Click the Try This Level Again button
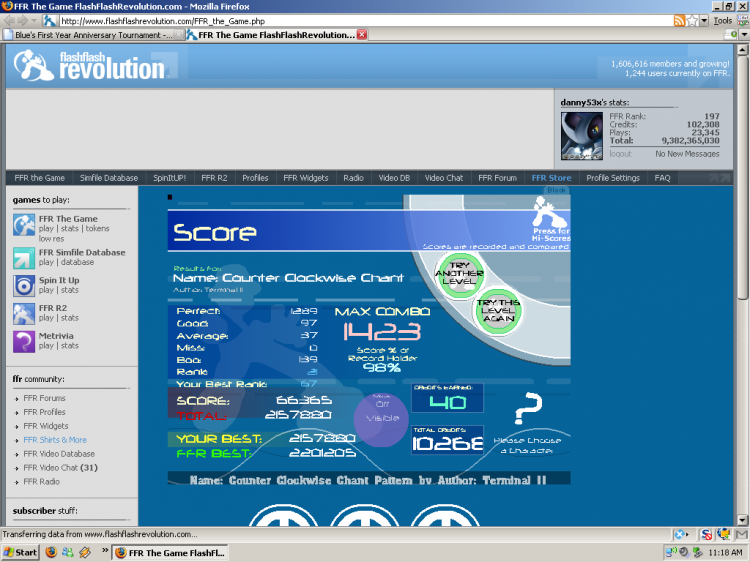The image size is (750, 562). pyautogui.click(x=498, y=310)
